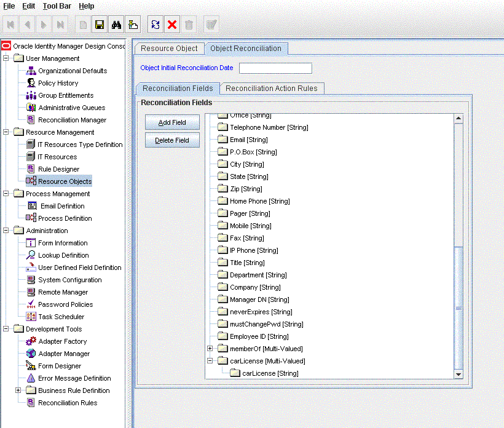Image resolution: width=504 pixels, height=428 pixels.
Task: Expand the memberOf multi-valued field
Action: [210, 349]
